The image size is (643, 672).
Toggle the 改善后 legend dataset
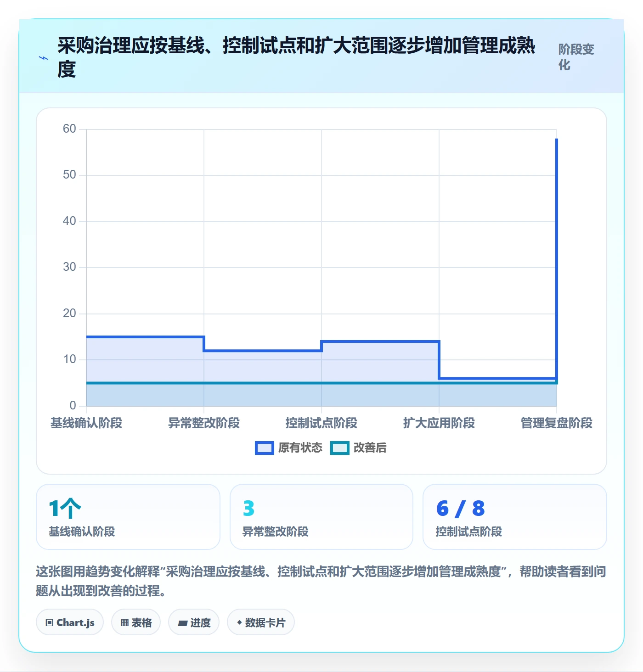point(359,448)
